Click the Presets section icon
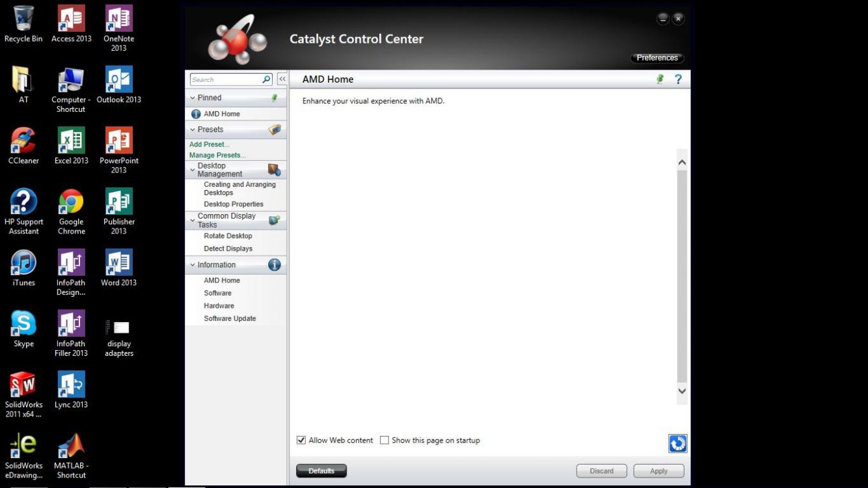The width and height of the screenshot is (868, 488). 275,129
